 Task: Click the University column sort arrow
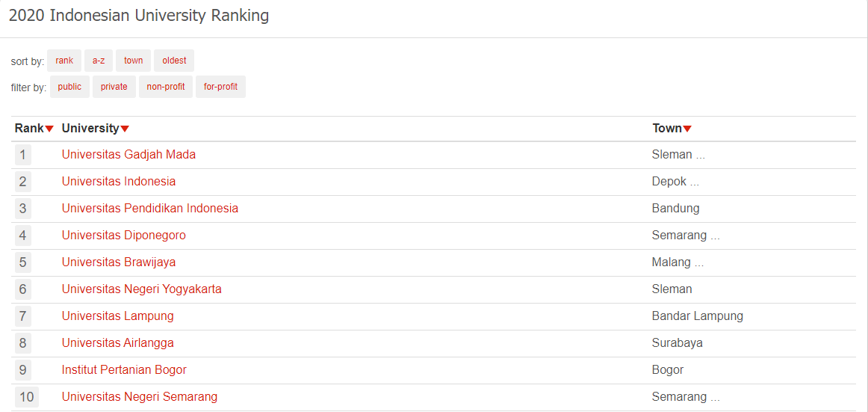tap(125, 129)
